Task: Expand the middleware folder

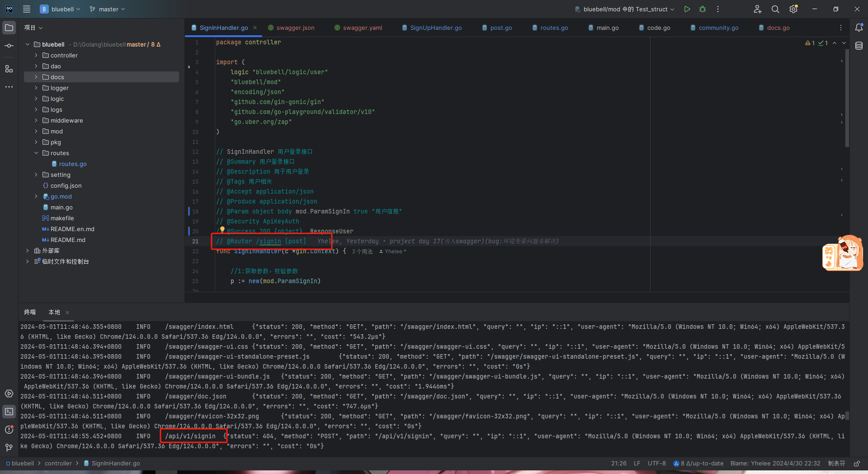Action: coord(36,120)
